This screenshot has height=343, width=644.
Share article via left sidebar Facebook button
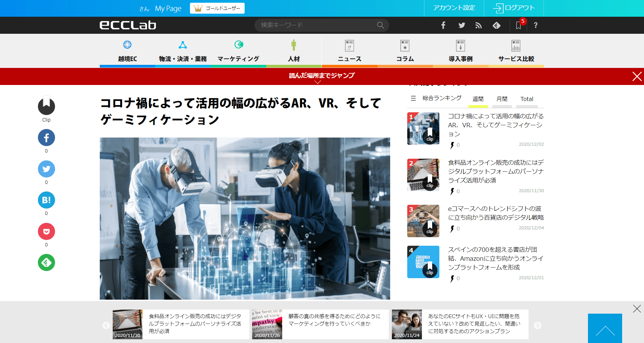46,138
